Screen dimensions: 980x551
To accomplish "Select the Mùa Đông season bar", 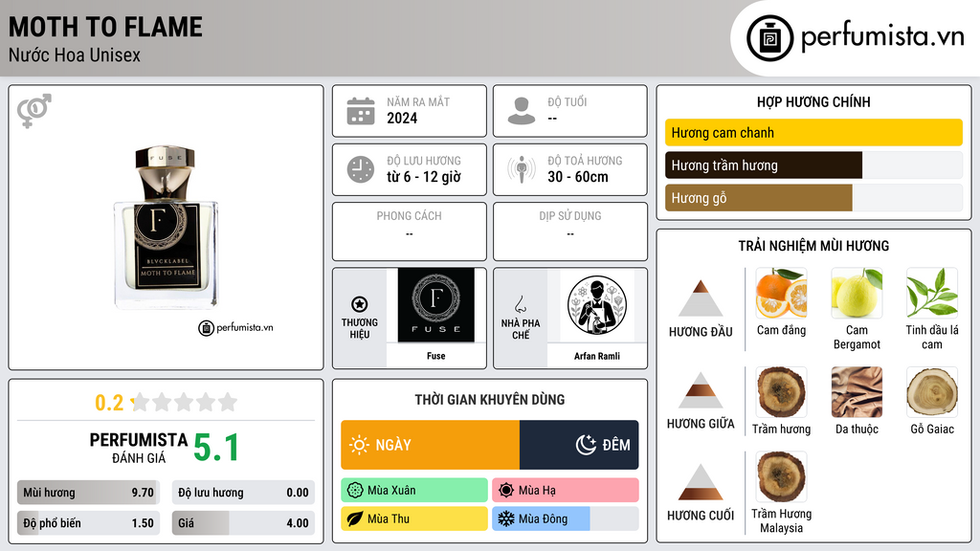I will click(x=566, y=518).
